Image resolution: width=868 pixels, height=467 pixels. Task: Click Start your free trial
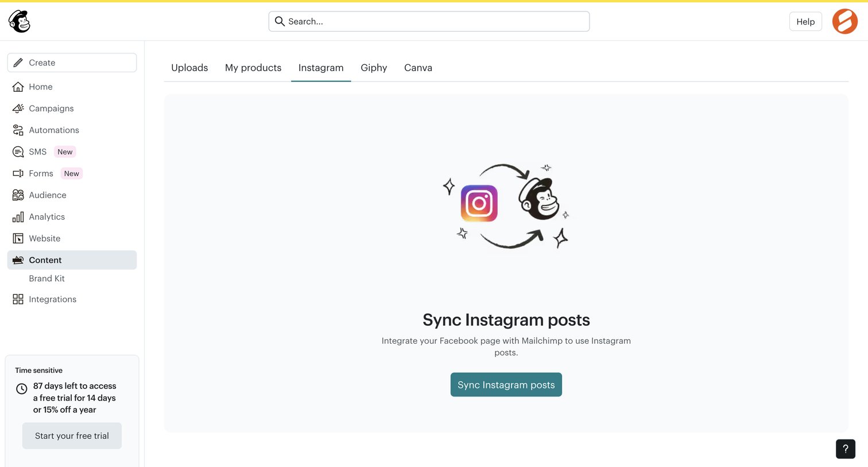pos(72,436)
